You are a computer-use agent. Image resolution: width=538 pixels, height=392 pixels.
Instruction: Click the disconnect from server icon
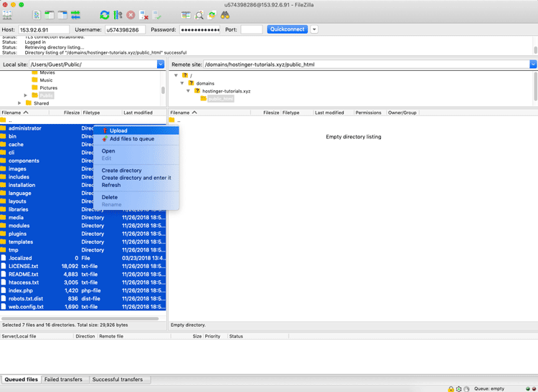click(x=144, y=14)
